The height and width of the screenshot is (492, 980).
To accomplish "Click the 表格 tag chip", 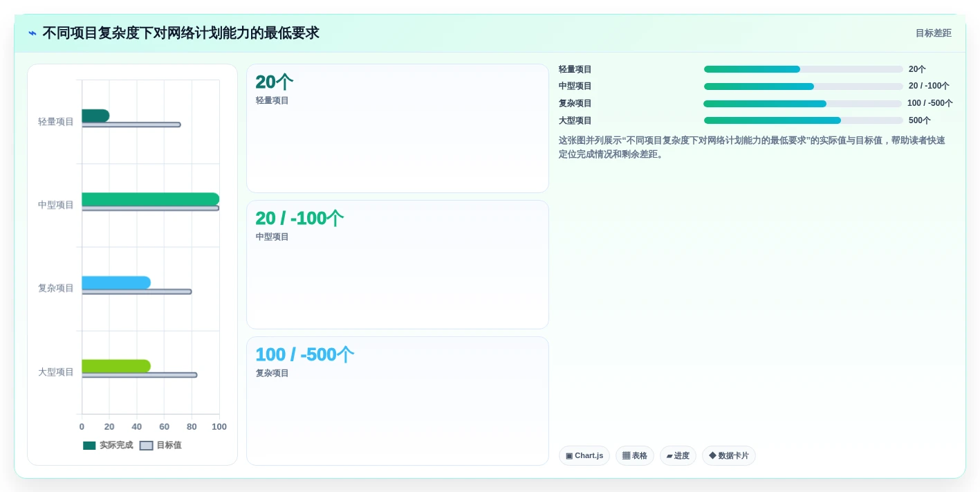I will coord(635,455).
